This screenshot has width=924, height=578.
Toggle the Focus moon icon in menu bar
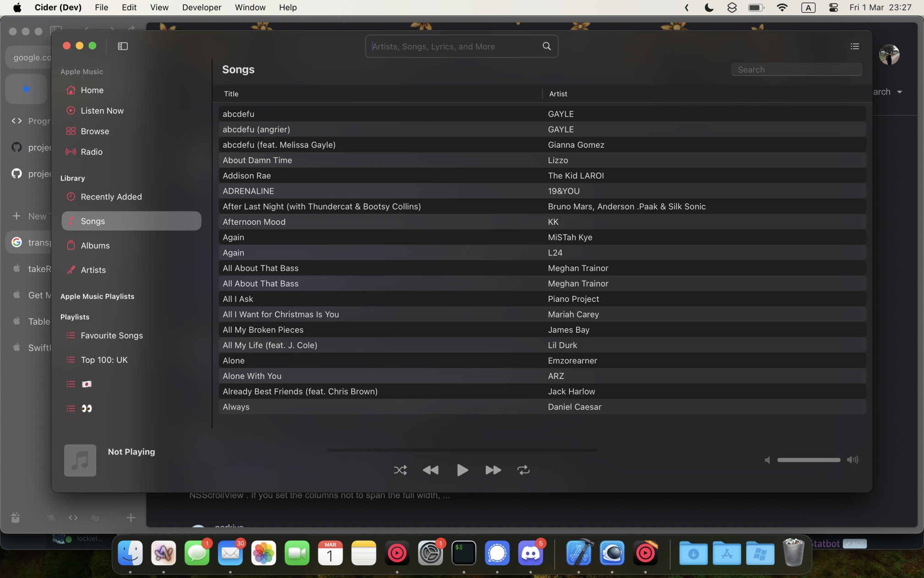pyautogui.click(x=709, y=7)
